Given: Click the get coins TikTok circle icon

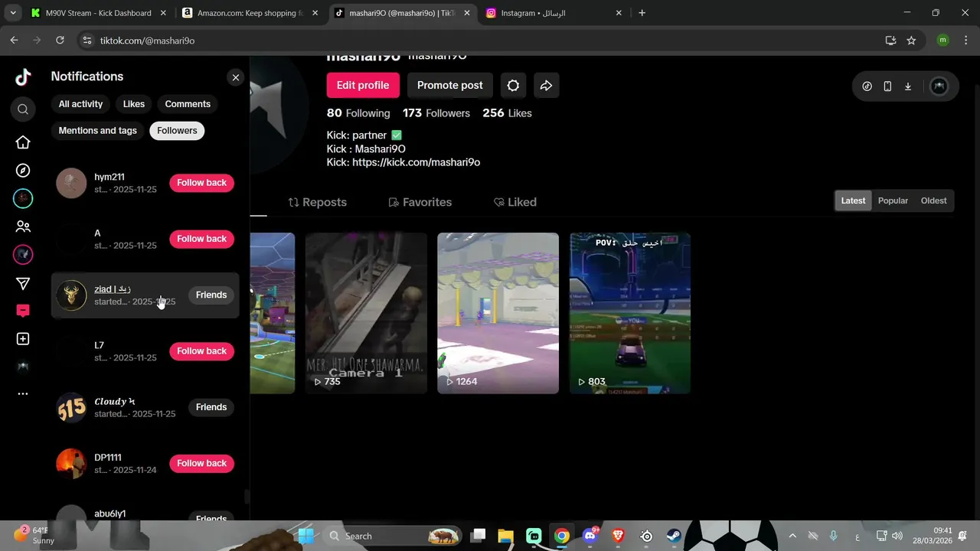Looking at the screenshot, I should (867, 86).
